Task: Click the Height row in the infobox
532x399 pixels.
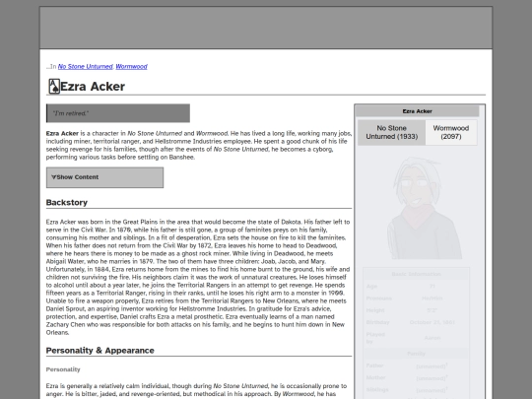Action: 417,310
